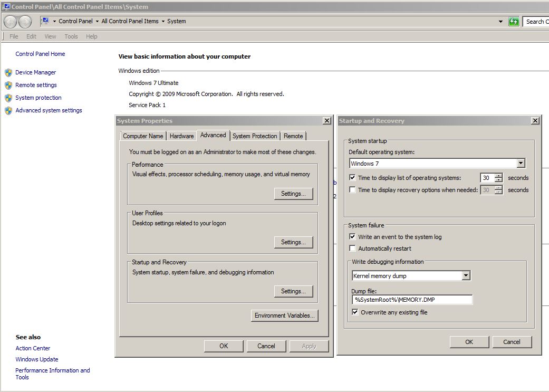Enable 'Time to display recovery options when needed'
The image size is (549, 392).
pos(352,189)
